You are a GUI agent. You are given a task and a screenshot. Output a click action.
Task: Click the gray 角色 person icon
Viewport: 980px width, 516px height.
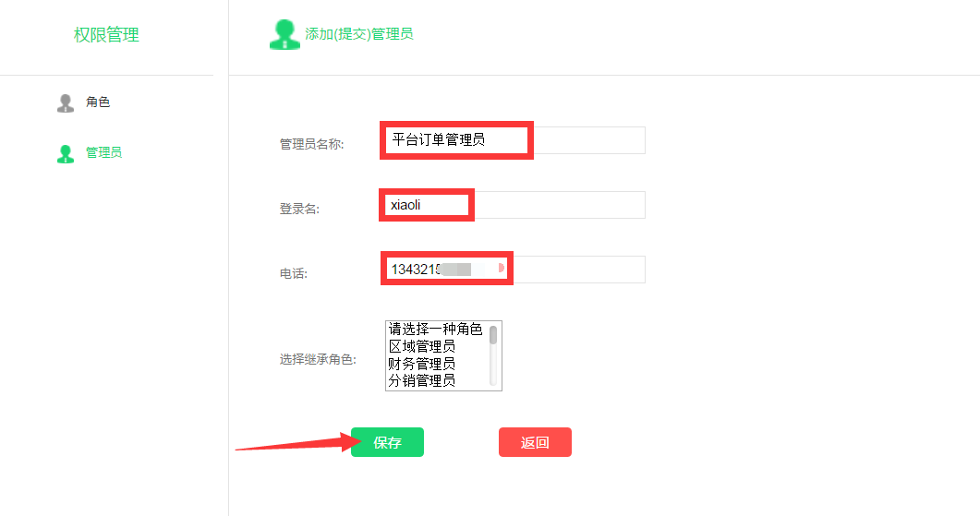point(66,103)
